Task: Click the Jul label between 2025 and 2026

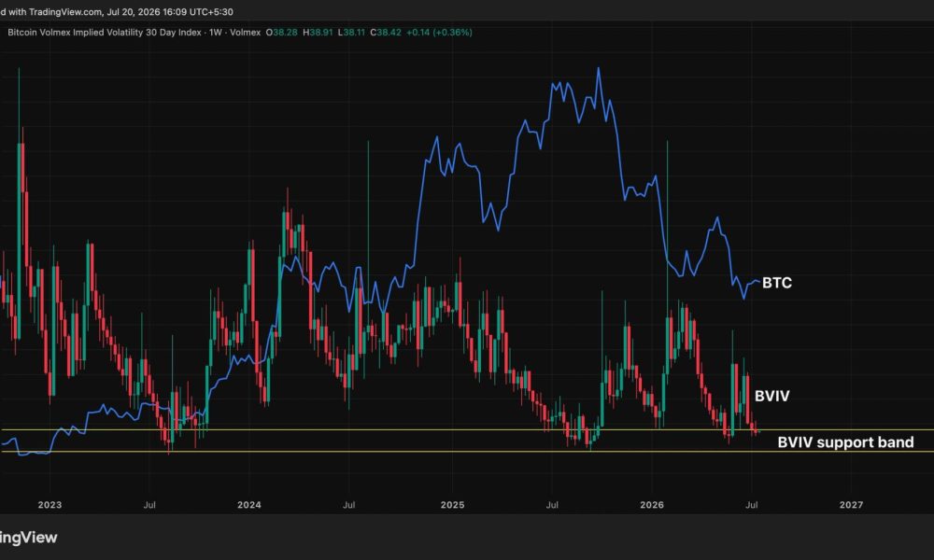Action: tap(552, 505)
